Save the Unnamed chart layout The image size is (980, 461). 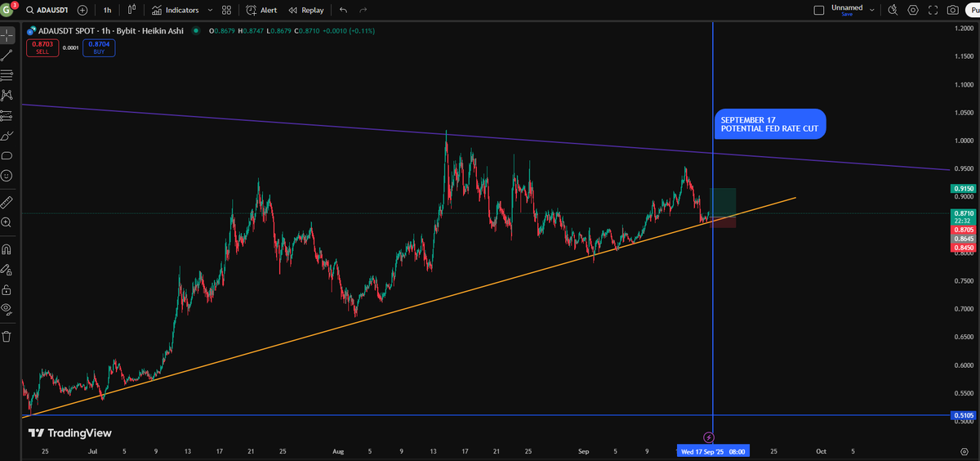coord(847,14)
